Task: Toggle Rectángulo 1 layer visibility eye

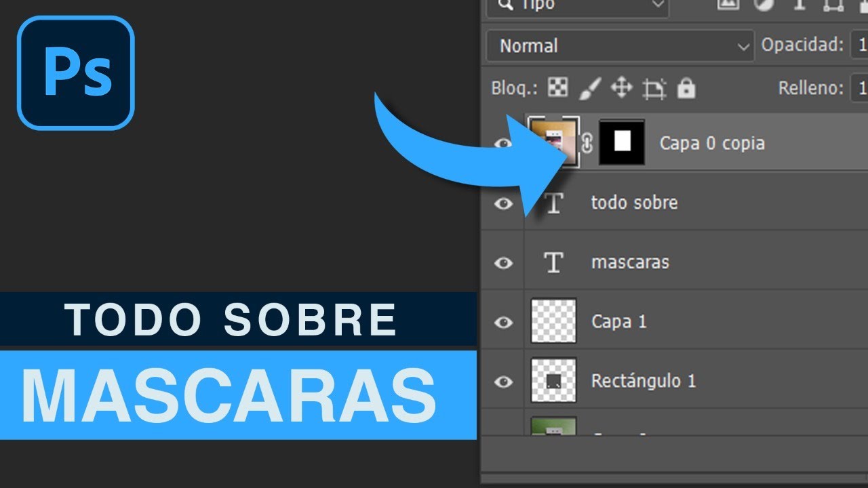Action: click(503, 382)
